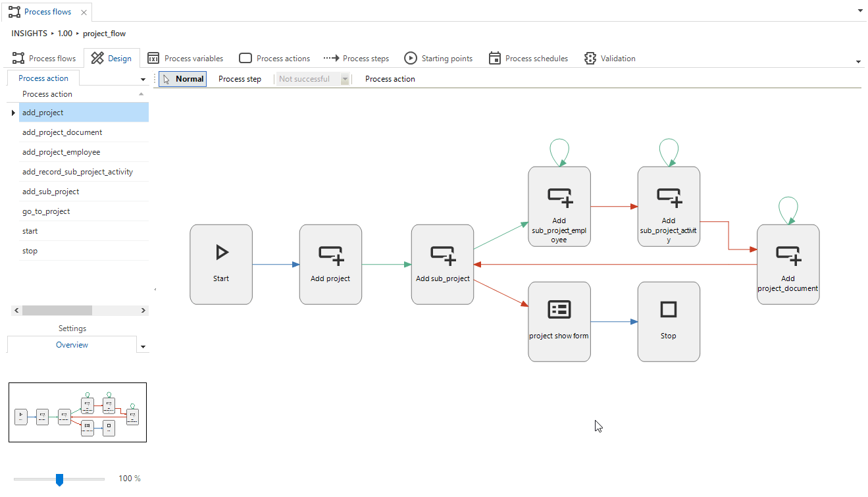The width and height of the screenshot is (868, 497).
Task: Switch to the Starting points tab
Action: pyautogui.click(x=438, y=59)
